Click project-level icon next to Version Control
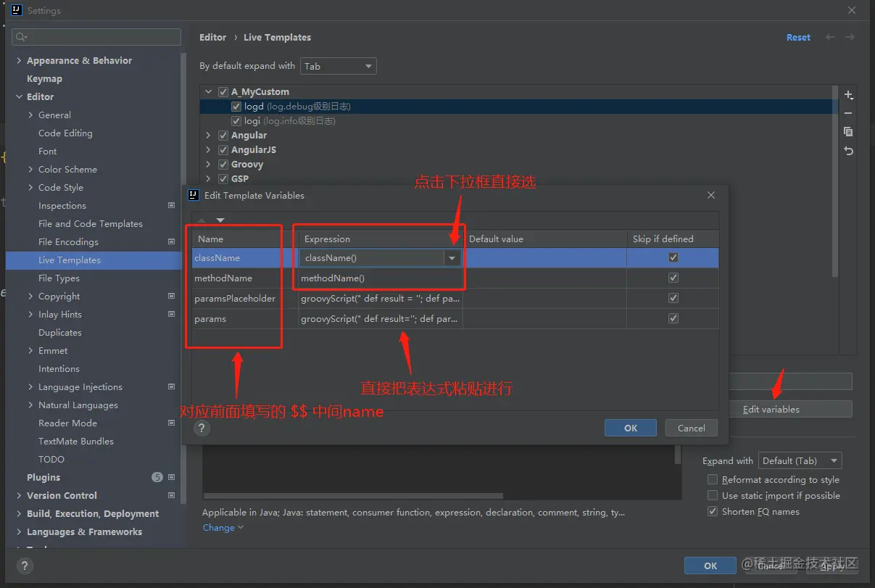Screen dimensions: 875x588 pos(172,496)
